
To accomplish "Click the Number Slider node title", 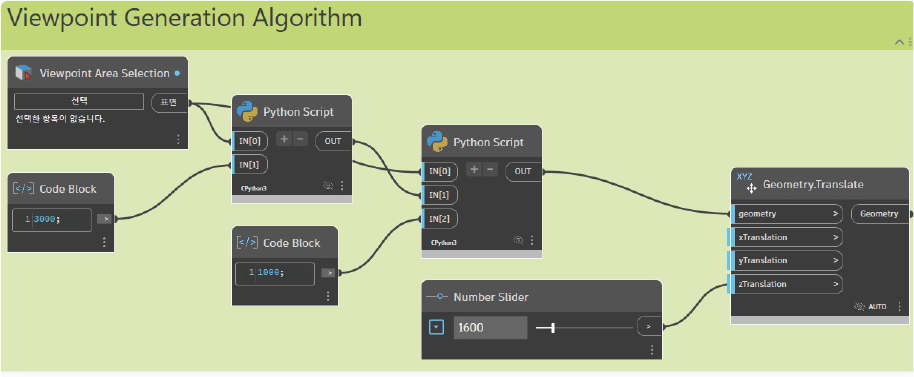I will pyautogui.click(x=491, y=297).
